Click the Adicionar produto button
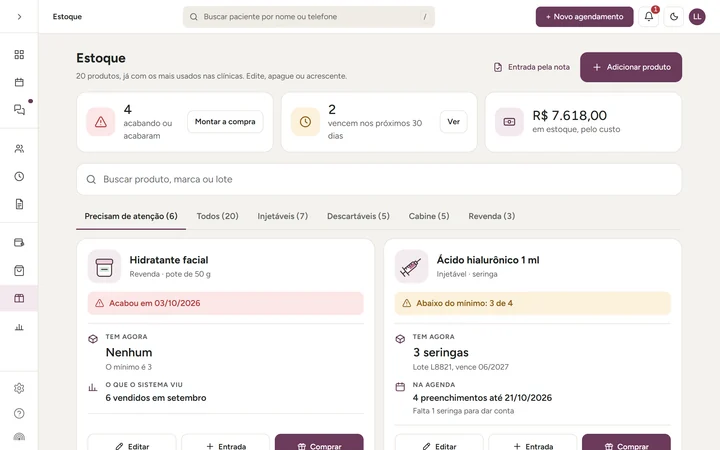Viewport: 720px width, 450px height. [631, 67]
